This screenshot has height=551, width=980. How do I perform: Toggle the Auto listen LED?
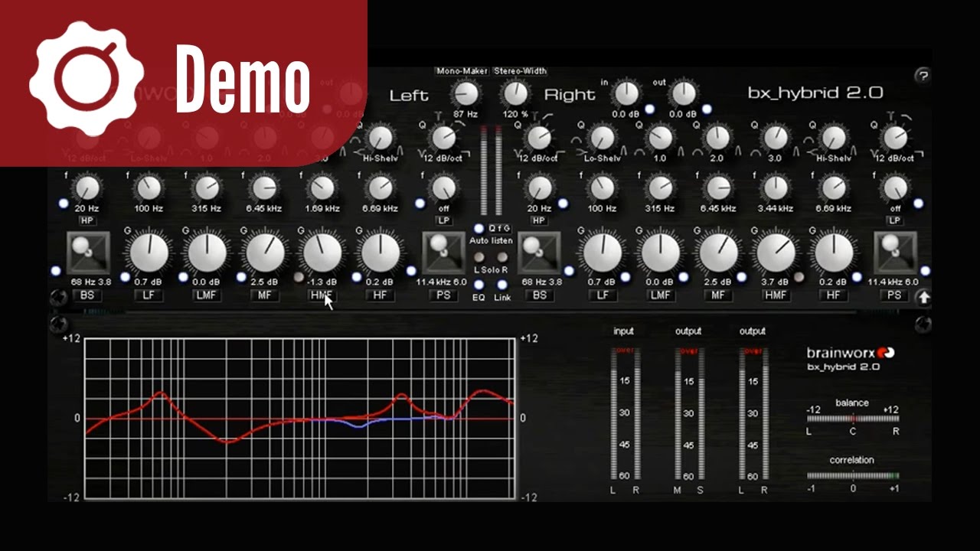coord(479,228)
